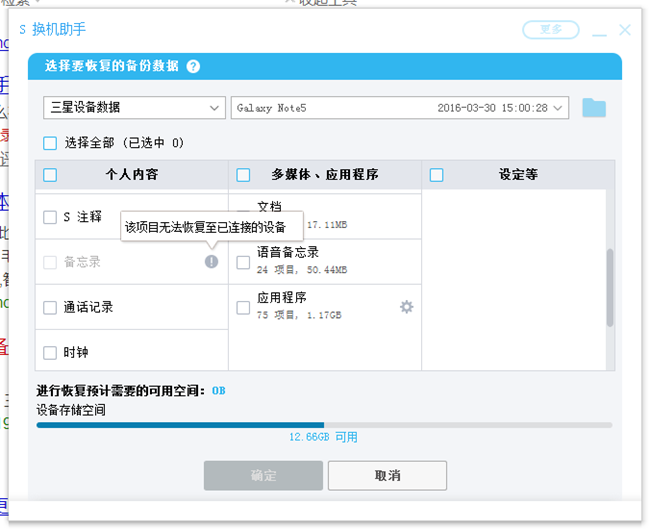
Task: Close the 换机助手 window
Action: point(625,30)
